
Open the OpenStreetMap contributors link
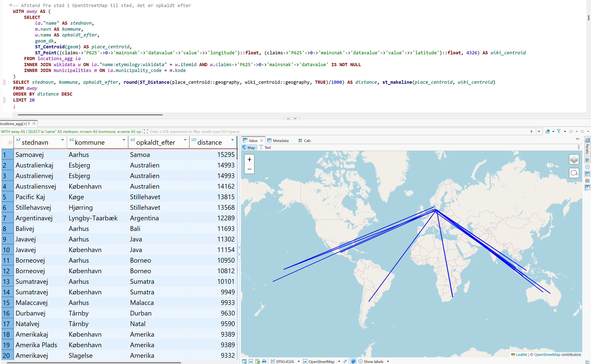(547, 355)
